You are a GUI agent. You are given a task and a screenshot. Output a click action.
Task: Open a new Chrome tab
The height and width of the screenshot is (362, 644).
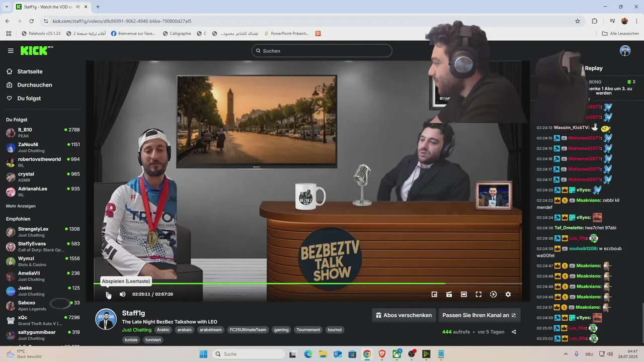(x=98, y=7)
